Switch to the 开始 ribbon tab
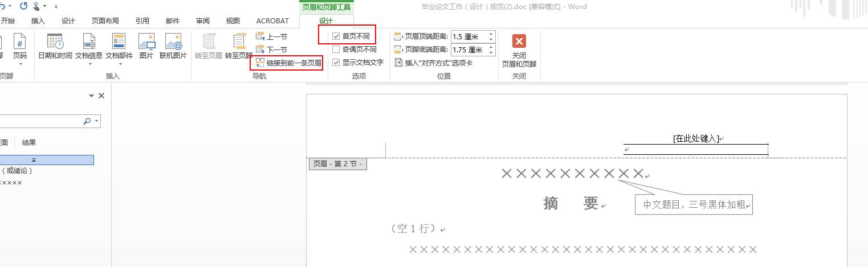The height and width of the screenshot is (267, 868). pyautogui.click(x=7, y=21)
